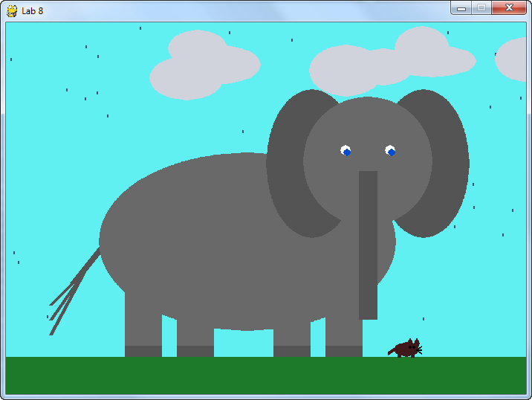Click the elephant's thin tail

[74, 290]
